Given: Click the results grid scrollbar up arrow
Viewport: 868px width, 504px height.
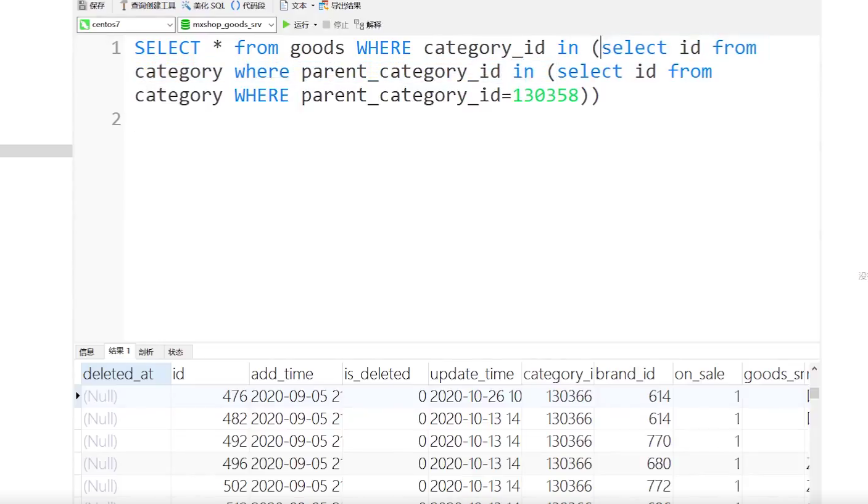Looking at the screenshot, I should point(814,371).
